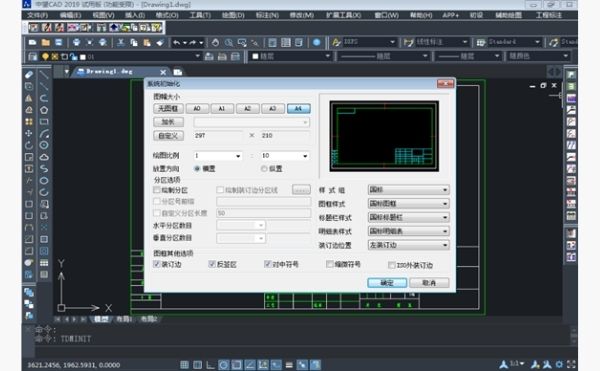Click the 自定义 custom size button
The image size is (600, 371).
(168, 135)
